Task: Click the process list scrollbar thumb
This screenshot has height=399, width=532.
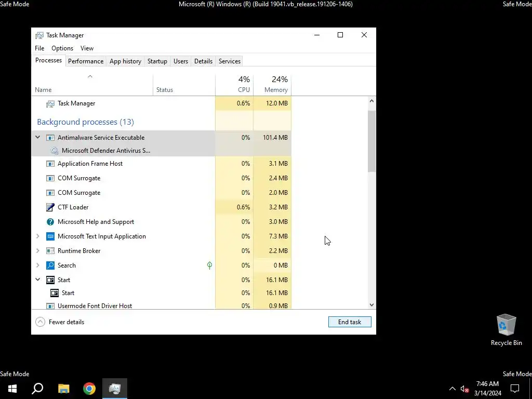Action: (x=371, y=141)
